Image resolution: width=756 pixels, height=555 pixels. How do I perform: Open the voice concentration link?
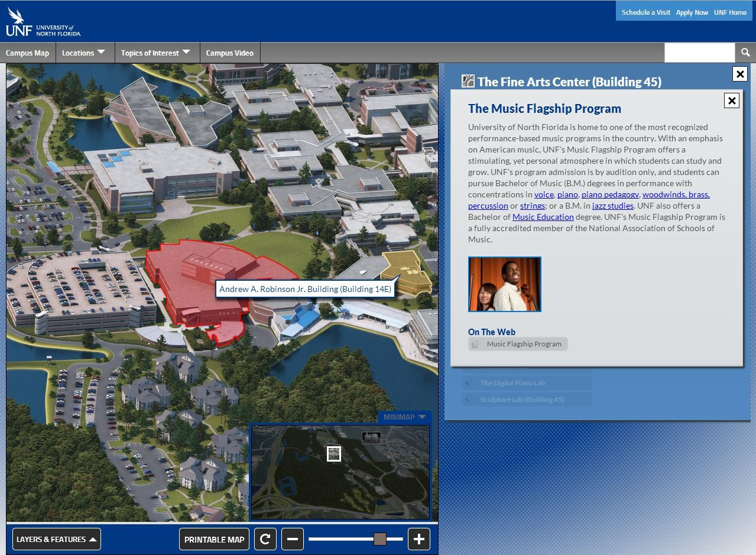tap(544, 194)
